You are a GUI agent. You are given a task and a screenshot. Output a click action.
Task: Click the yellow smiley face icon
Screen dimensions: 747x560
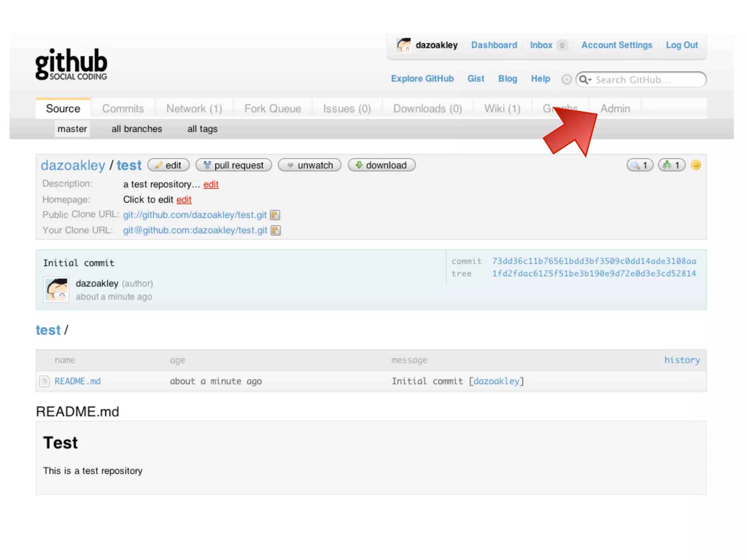click(x=696, y=165)
